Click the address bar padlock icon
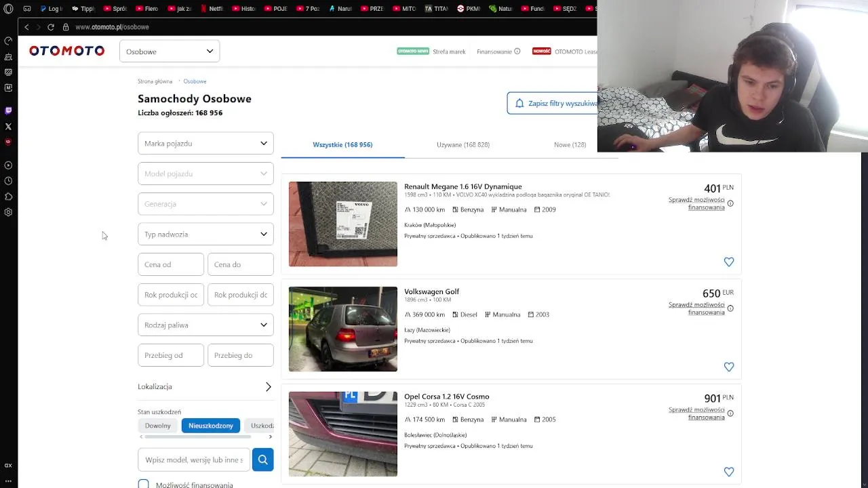Image resolution: width=868 pixels, height=488 pixels. coord(66,27)
